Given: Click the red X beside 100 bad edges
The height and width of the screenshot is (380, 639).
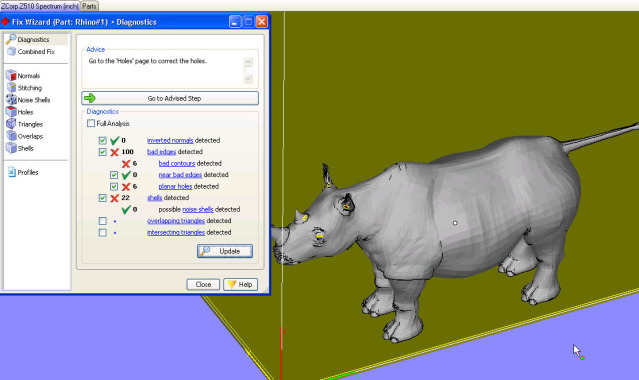Looking at the screenshot, I should click(115, 152).
